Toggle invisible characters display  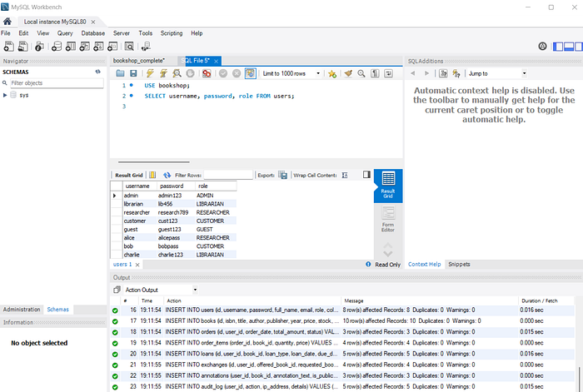[375, 73]
